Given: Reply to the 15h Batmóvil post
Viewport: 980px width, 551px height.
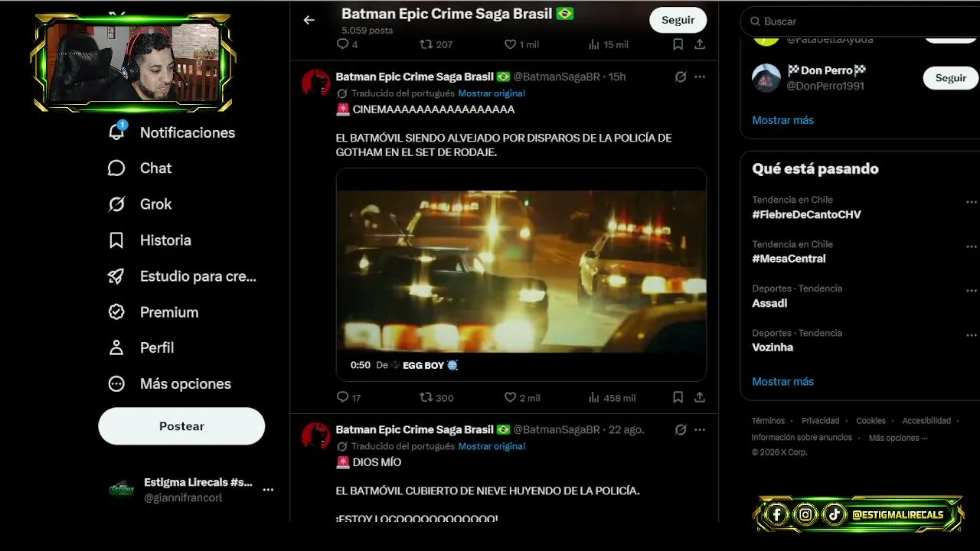Looking at the screenshot, I should [x=342, y=397].
